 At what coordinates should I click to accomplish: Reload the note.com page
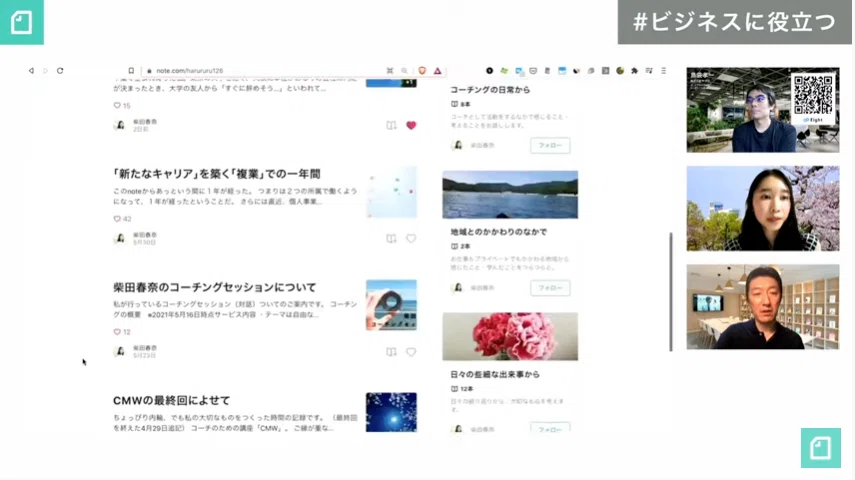(x=60, y=71)
